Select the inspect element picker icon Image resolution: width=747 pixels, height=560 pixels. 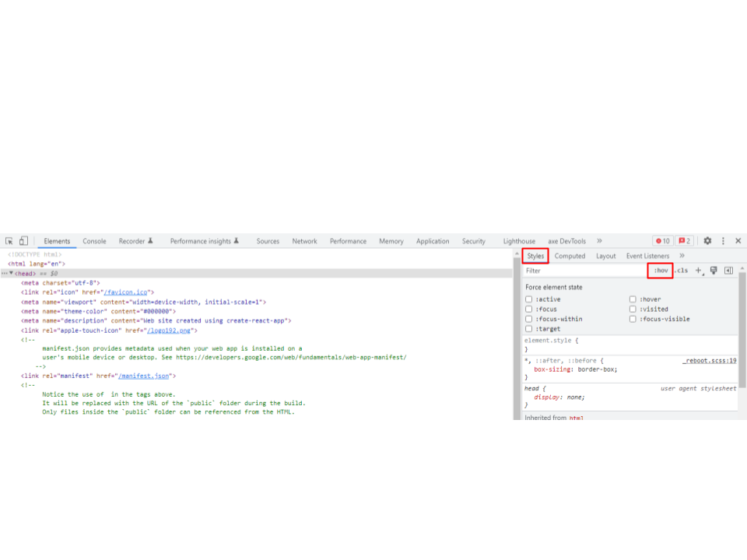(10, 241)
